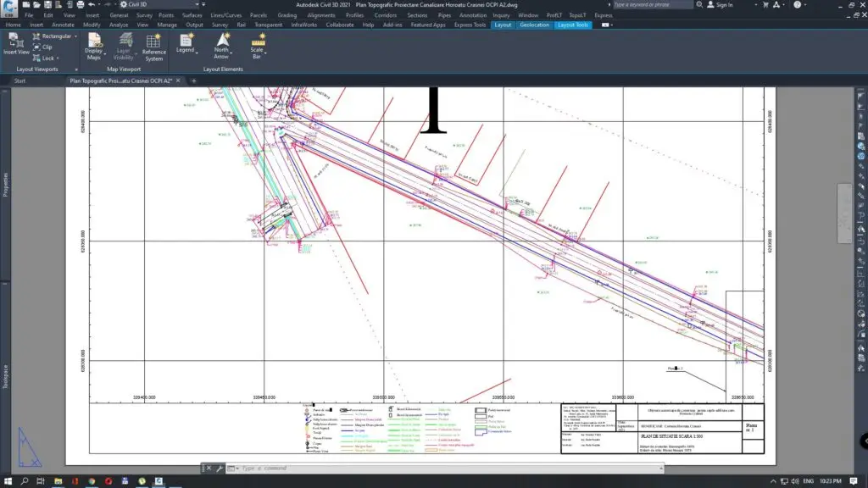Select the Plan Topografic drawing tab
Image resolution: width=868 pixels, height=488 pixels.
pyautogui.click(x=120, y=80)
